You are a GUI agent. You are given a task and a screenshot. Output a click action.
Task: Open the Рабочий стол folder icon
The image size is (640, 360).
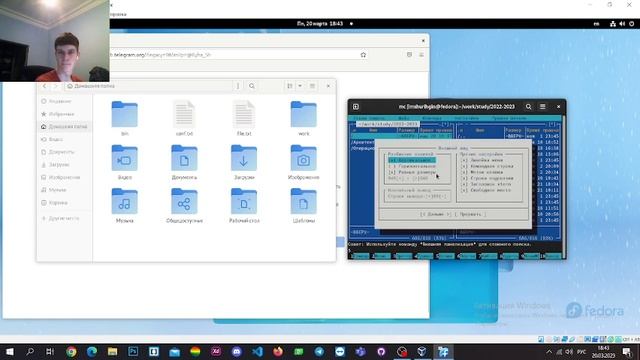tap(244, 202)
